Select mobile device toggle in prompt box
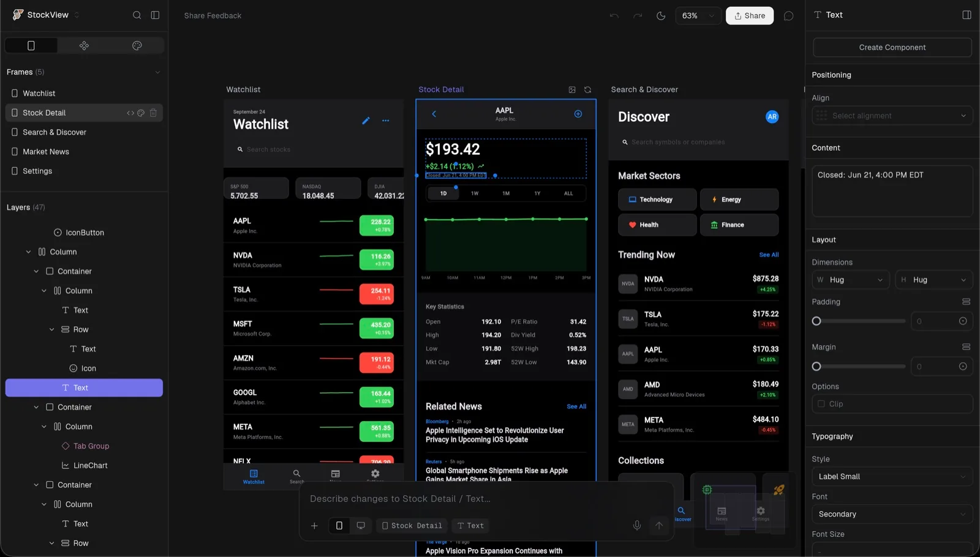This screenshot has width=980, height=557. (339, 525)
